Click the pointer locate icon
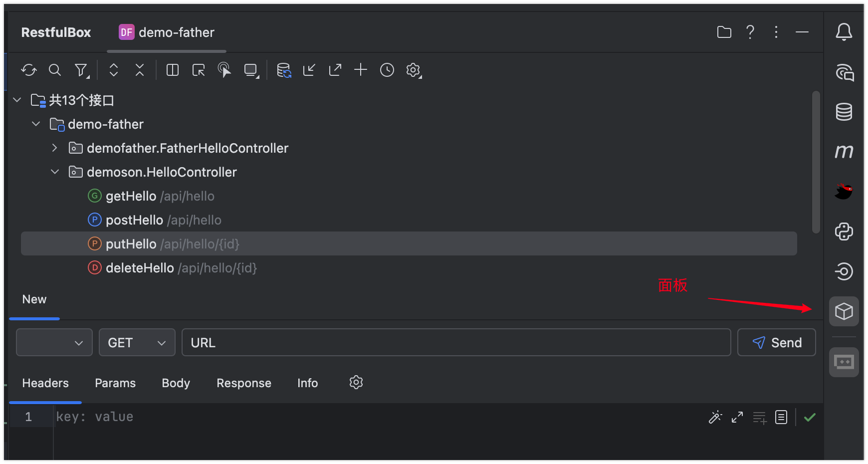Screen dimensions: 868x464 pos(224,70)
